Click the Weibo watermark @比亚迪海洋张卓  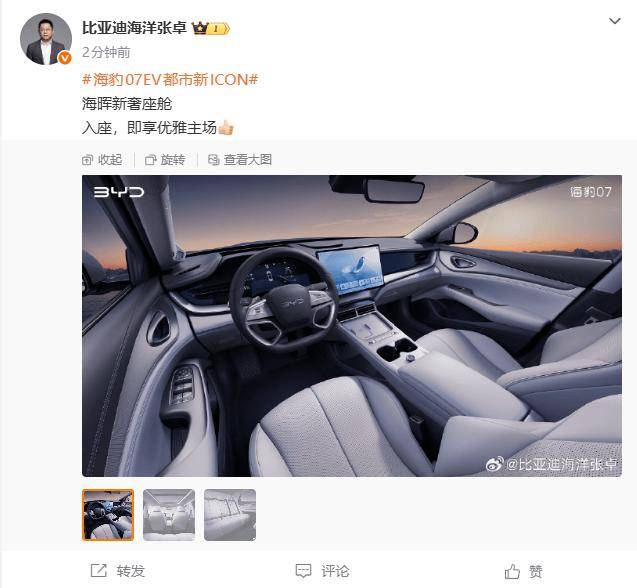[x=552, y=464]
